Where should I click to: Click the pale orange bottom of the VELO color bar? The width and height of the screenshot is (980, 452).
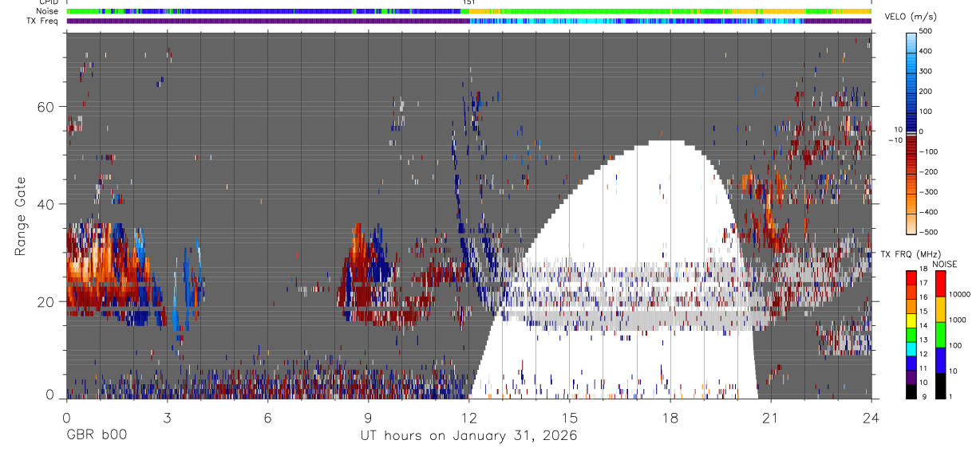(x=911, y=223)
